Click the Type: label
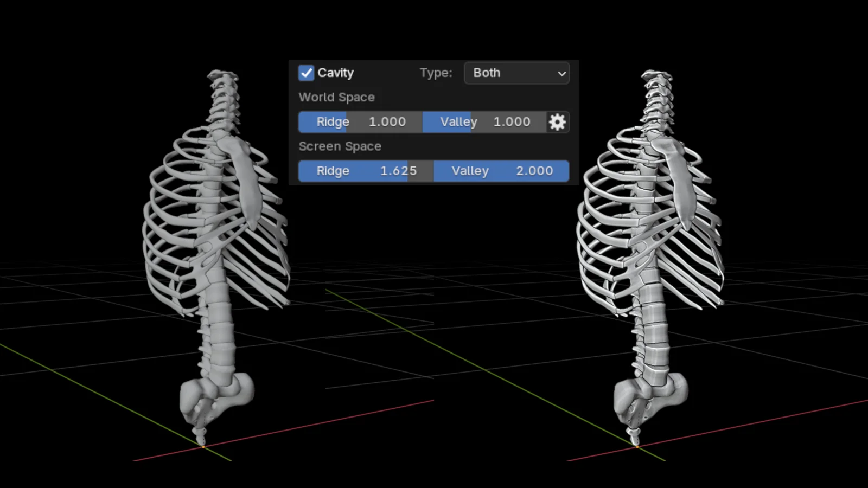 (436, 73)
